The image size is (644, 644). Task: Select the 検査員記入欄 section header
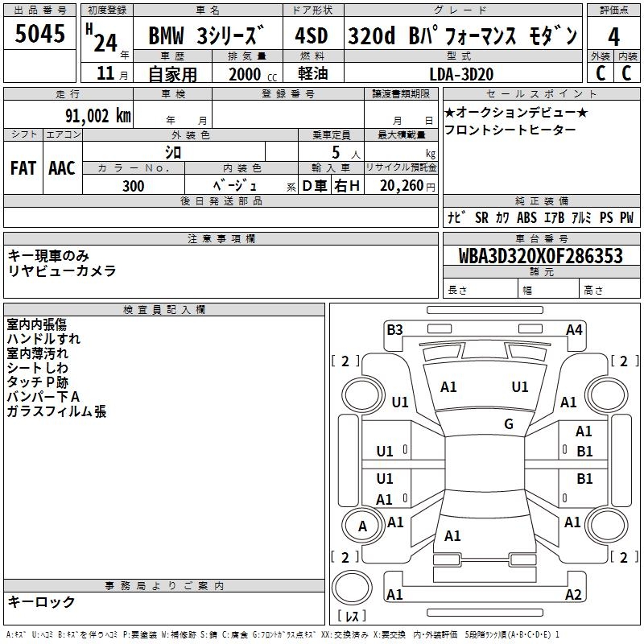coord(164,310)
